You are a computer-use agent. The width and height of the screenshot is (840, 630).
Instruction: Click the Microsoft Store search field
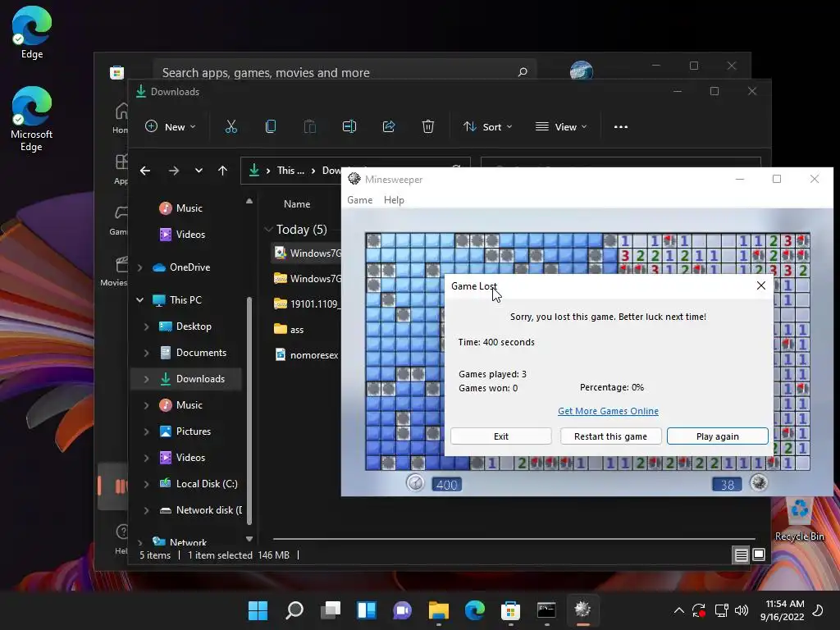point(345,72)
